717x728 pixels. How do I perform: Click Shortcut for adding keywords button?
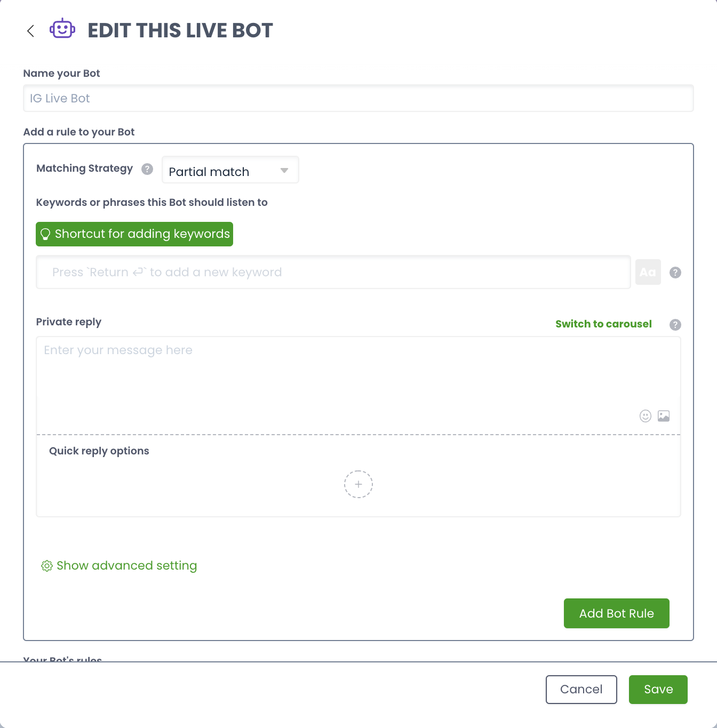pyautogui.click(x=134, y=234)
